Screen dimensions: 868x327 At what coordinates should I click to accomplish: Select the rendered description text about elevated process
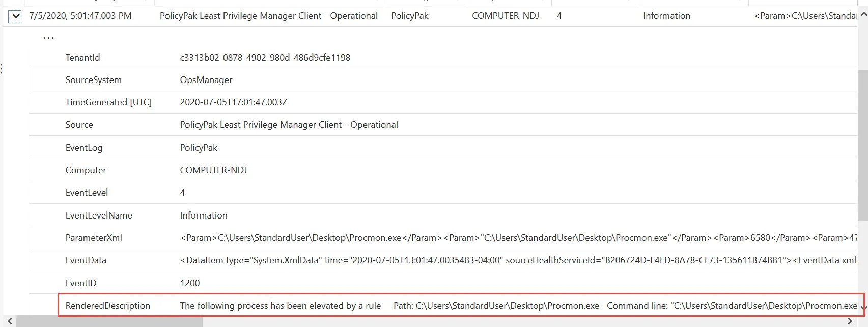pos(281,306)
